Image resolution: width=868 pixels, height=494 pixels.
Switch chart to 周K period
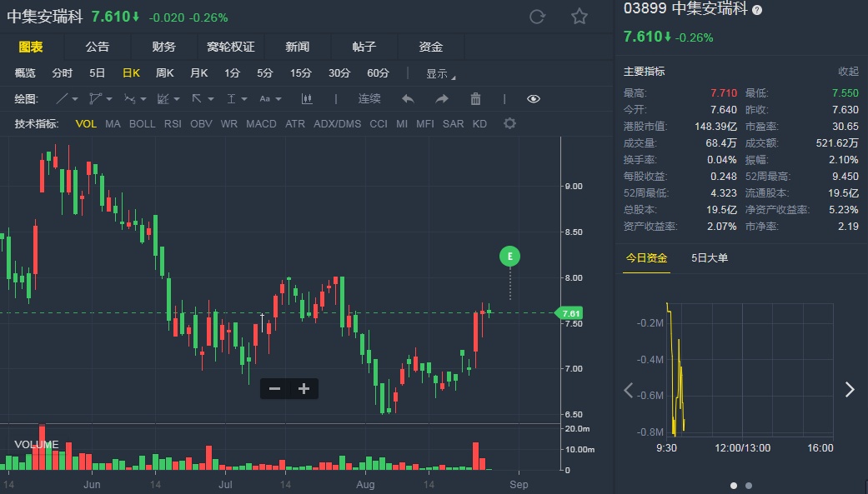(x=164, y=73)
